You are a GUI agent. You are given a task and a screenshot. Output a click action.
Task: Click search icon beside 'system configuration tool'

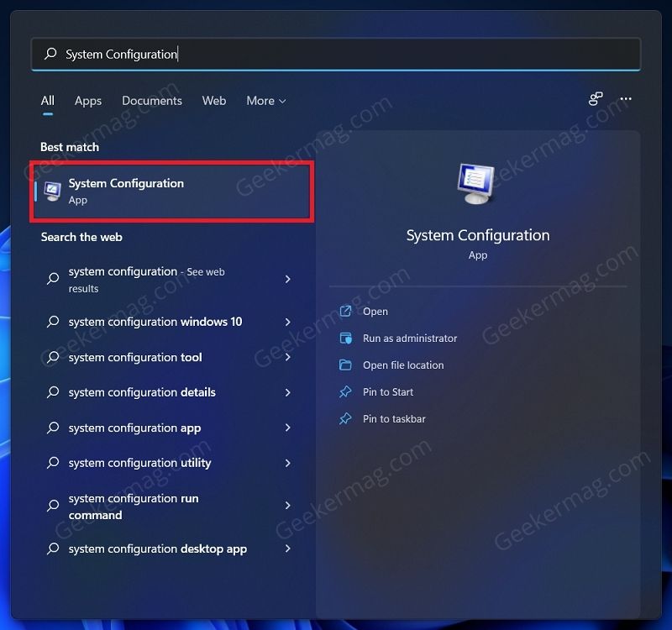[53, 356]
